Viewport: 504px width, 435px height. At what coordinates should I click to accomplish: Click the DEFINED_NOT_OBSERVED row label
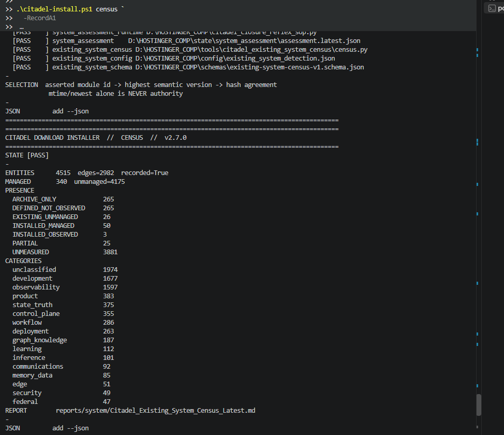pyautogui.click(x=49, y=208)
